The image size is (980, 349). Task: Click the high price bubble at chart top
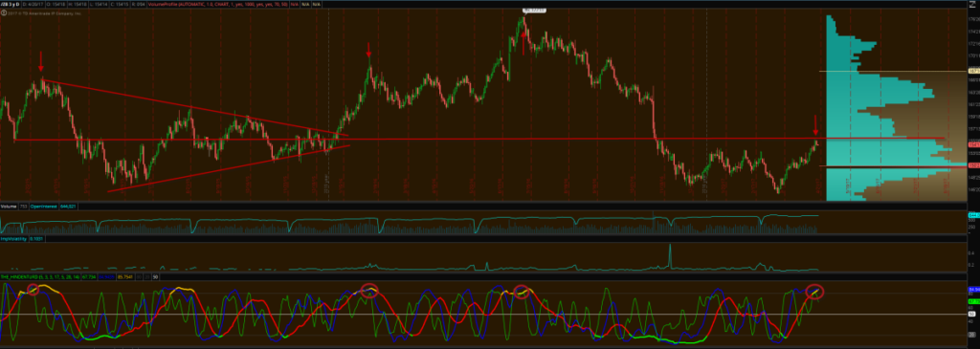click(534, 10)
